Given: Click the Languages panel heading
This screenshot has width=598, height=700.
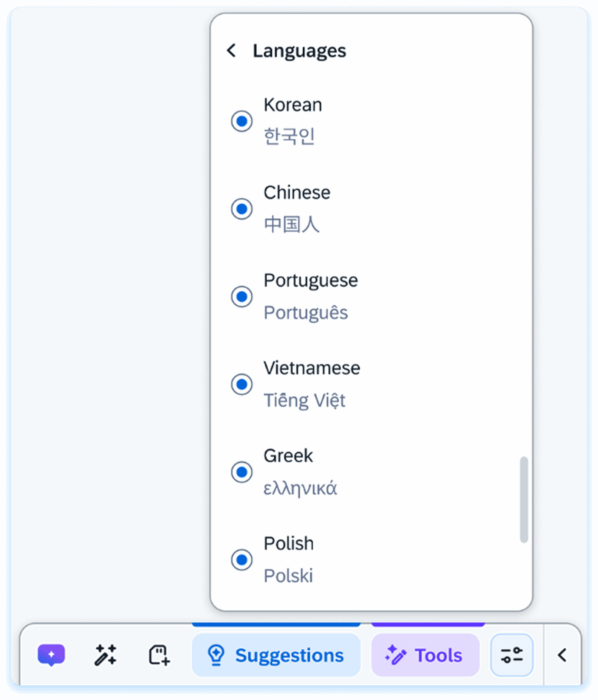Looking at the screenshot, I should click(299, 51).
